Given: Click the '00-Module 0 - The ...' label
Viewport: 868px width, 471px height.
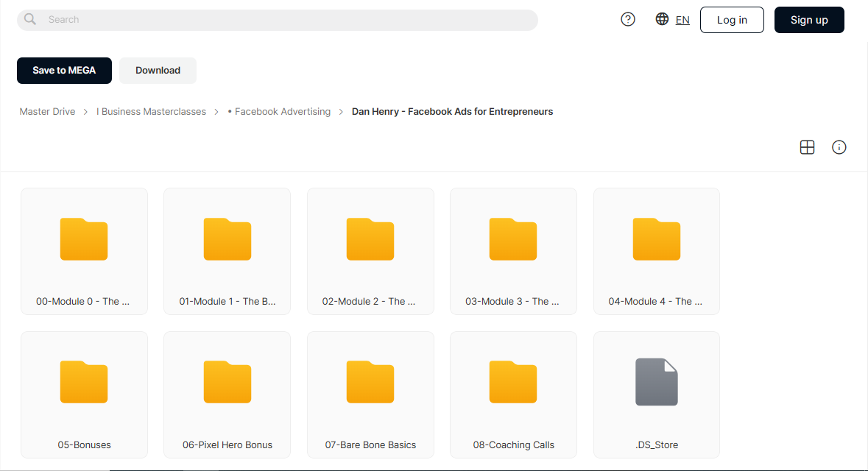Looking at the screenshot, I should [x=83, y=302].
